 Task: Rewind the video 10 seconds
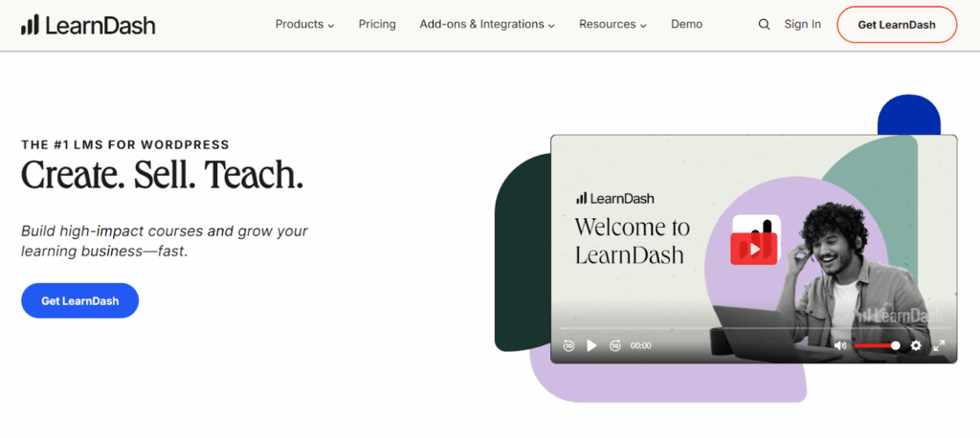coord(568,345)
